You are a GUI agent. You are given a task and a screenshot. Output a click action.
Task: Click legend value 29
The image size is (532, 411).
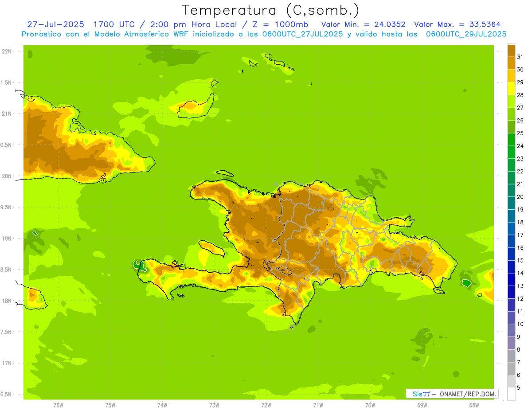pyautogui.click(x=520, y=82)
